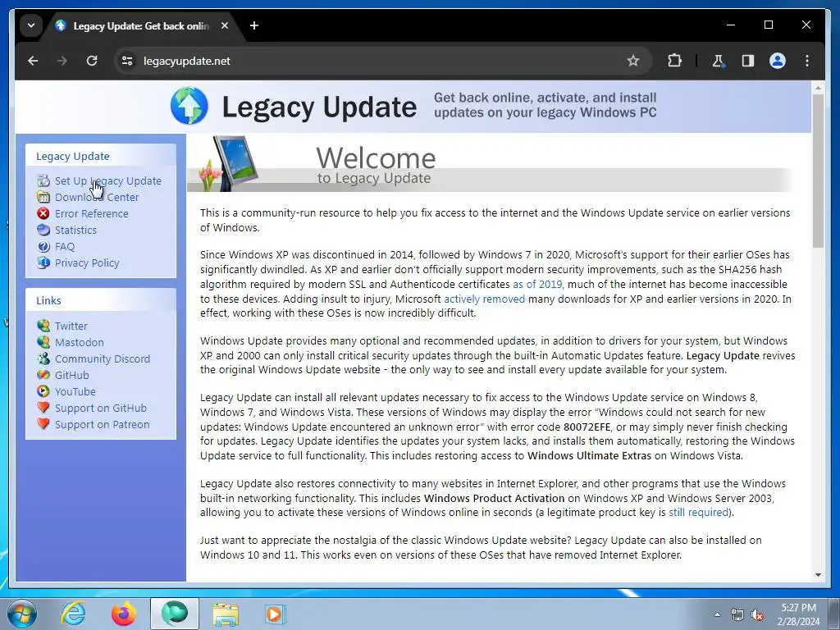Open the Chrome three-dot menu

click(x=807, y=61)
